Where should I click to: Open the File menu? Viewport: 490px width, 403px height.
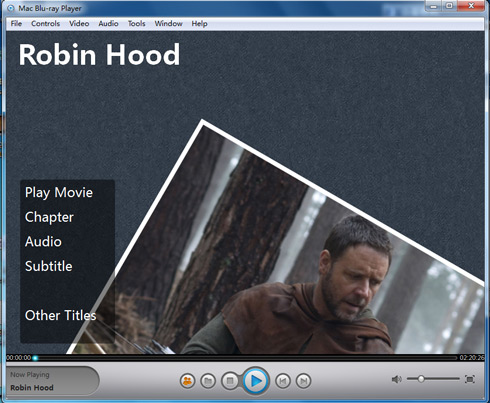[x=16, y=24]
